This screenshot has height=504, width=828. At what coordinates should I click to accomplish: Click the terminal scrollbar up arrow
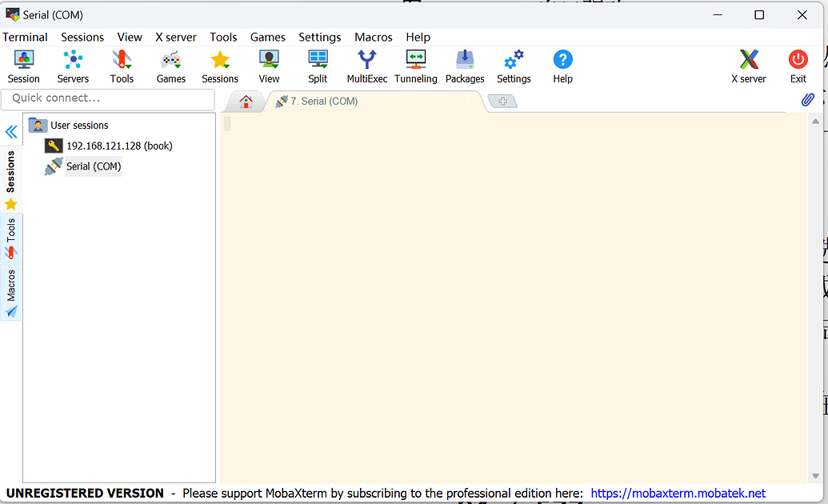click(x=815, y=122)
